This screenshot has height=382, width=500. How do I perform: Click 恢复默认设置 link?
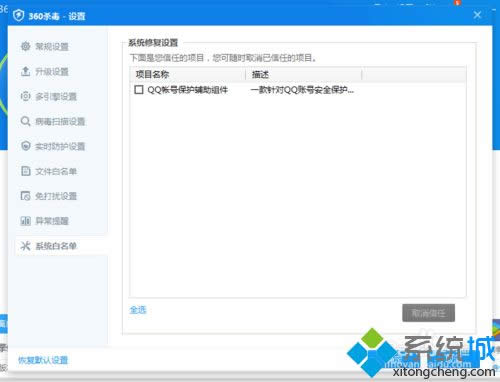[x=43, y=360]
